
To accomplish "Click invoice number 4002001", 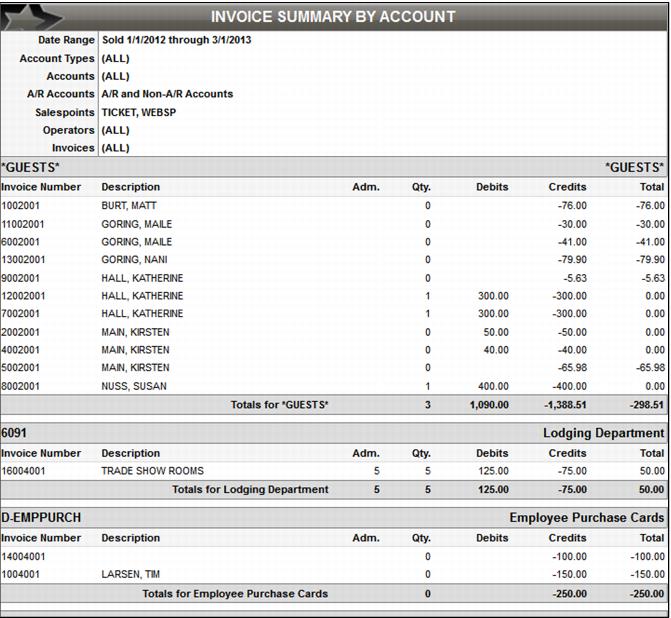I will [x=21, y=350].
